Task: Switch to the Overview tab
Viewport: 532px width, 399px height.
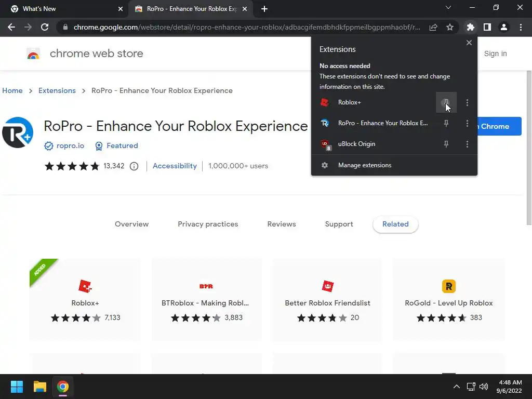Action: pos(131,224)
